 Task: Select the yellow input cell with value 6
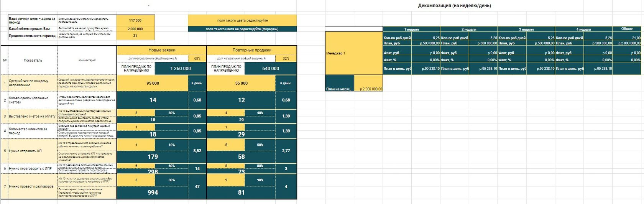136,166
